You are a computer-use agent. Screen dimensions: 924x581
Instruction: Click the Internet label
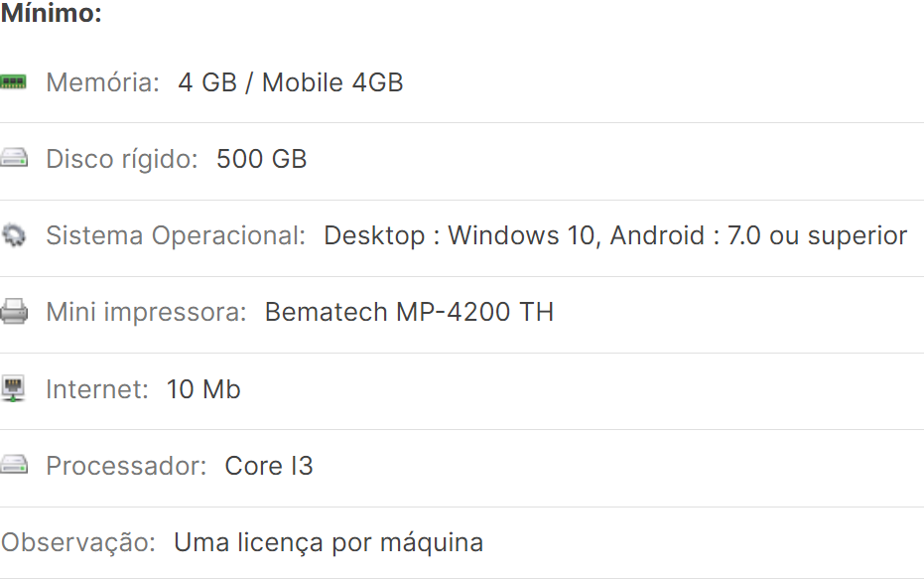pyautogui.click(x=97, y=388)
